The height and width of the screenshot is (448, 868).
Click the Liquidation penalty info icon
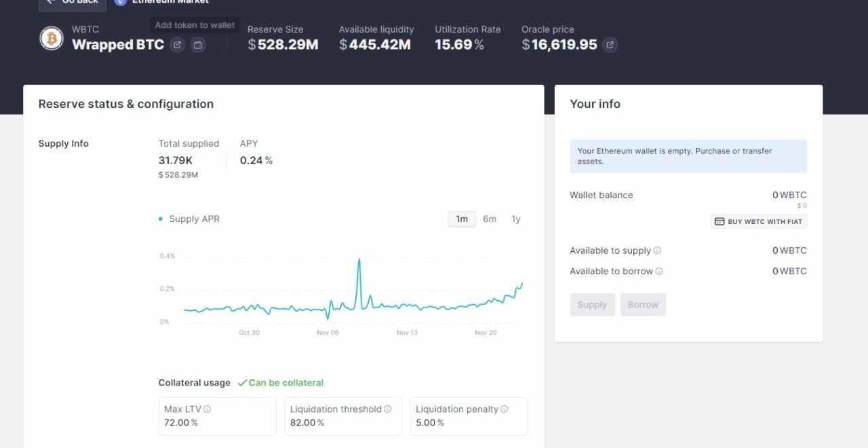point(504,409)
